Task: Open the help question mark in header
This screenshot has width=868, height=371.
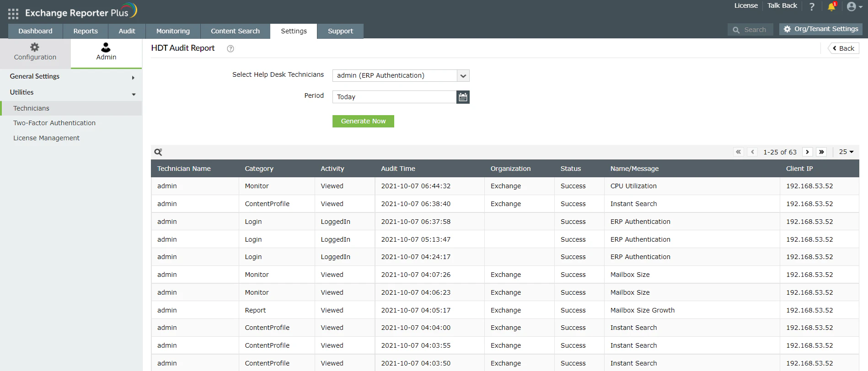Action: click(812, 6)
